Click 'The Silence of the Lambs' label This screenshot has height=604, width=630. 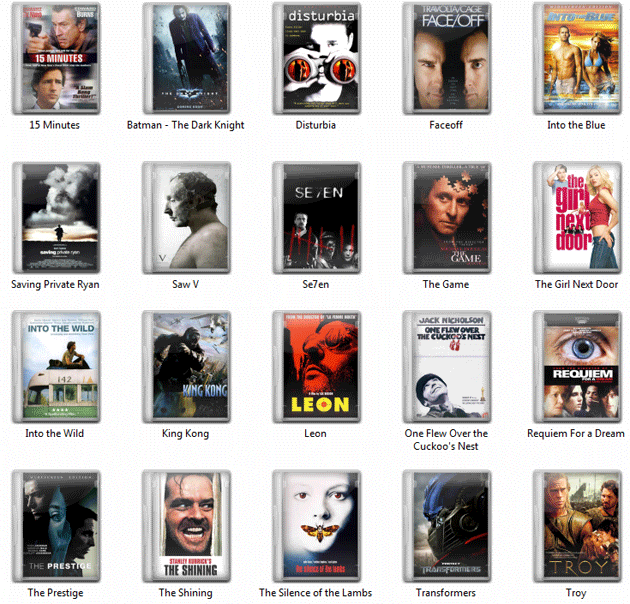tap(315, 593)
